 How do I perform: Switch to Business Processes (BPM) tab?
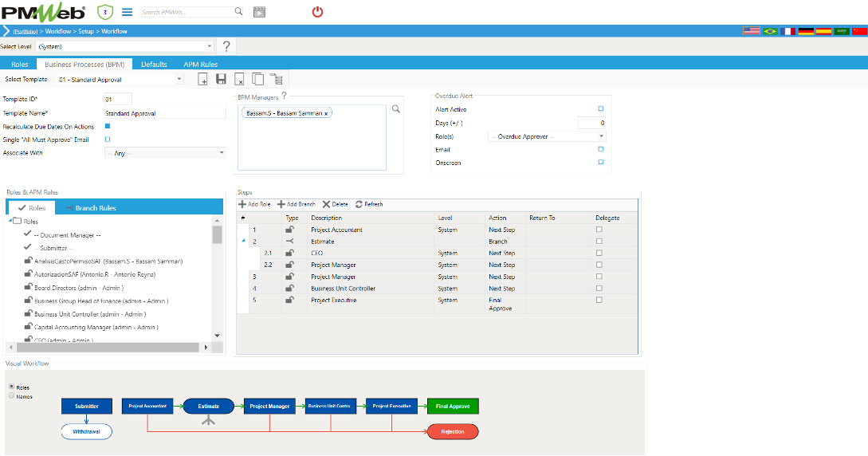point(84,65)
